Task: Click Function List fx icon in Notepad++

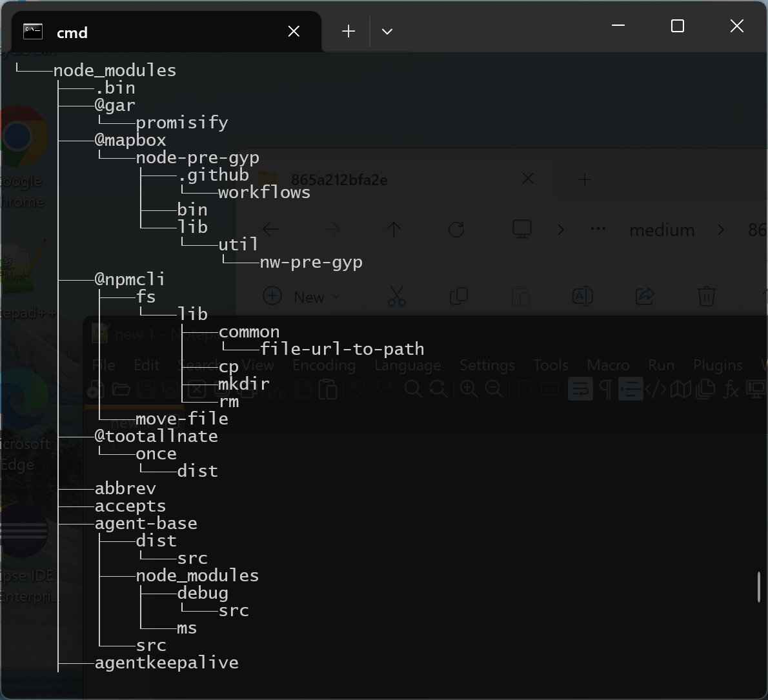Action: [731, 390]
